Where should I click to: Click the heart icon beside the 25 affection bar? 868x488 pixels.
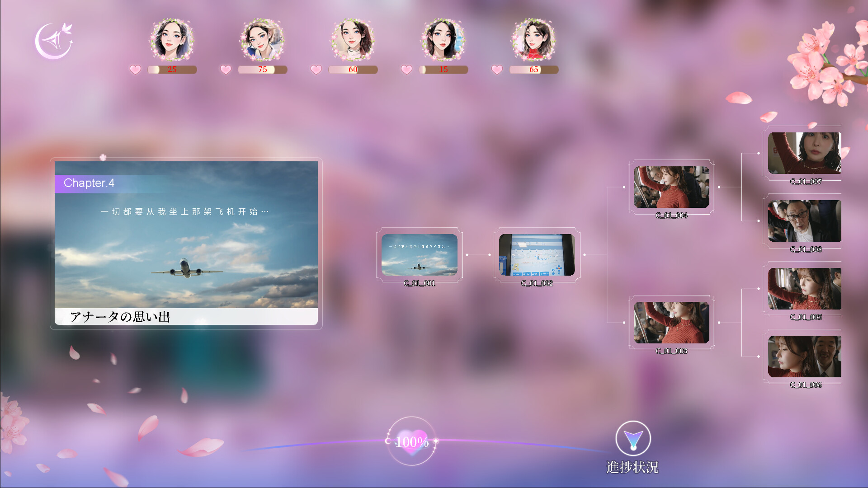click(135, 70)
